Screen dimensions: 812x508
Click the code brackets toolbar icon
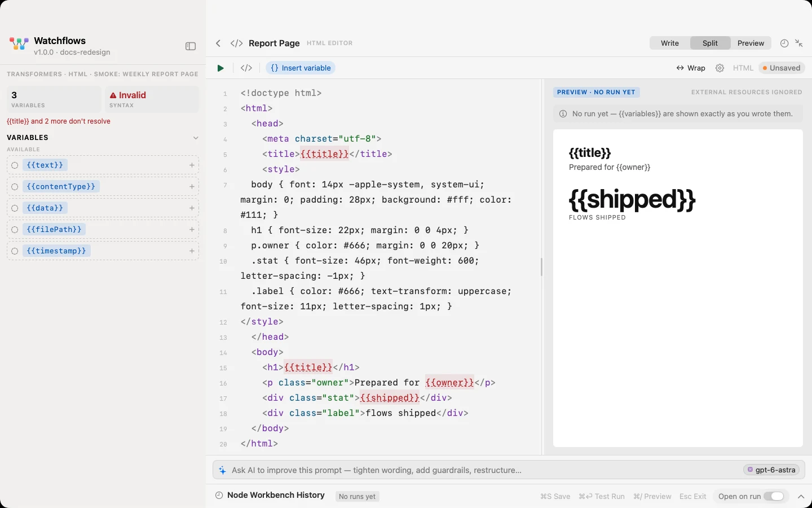coord(246,68)
